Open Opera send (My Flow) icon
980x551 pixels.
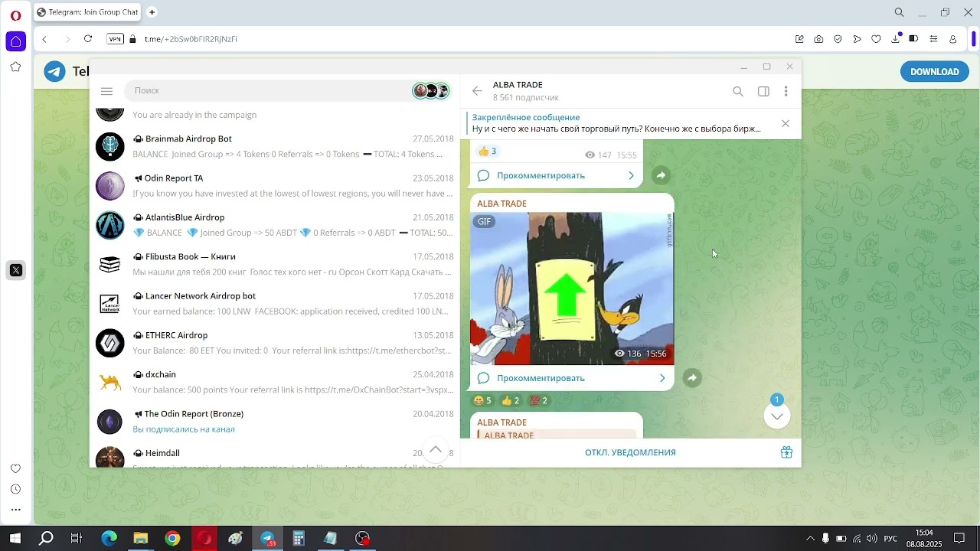coord(857,39)
